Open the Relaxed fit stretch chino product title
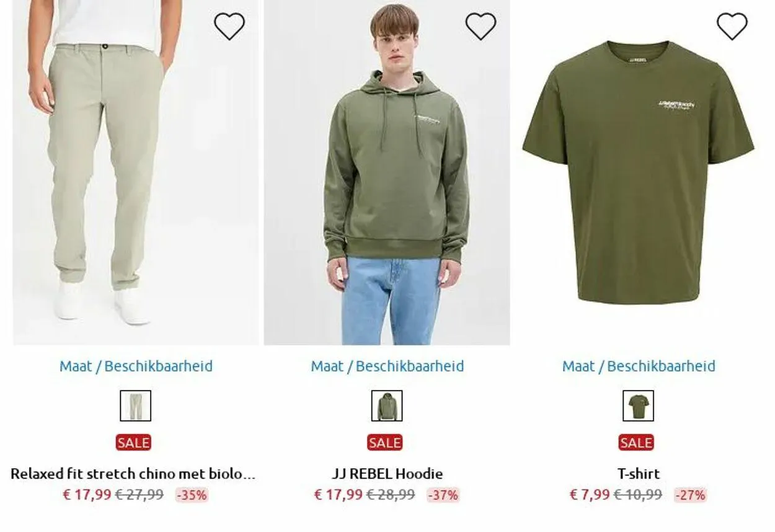Viewport: 775px width, 532px height. click(x=133, y=474)
